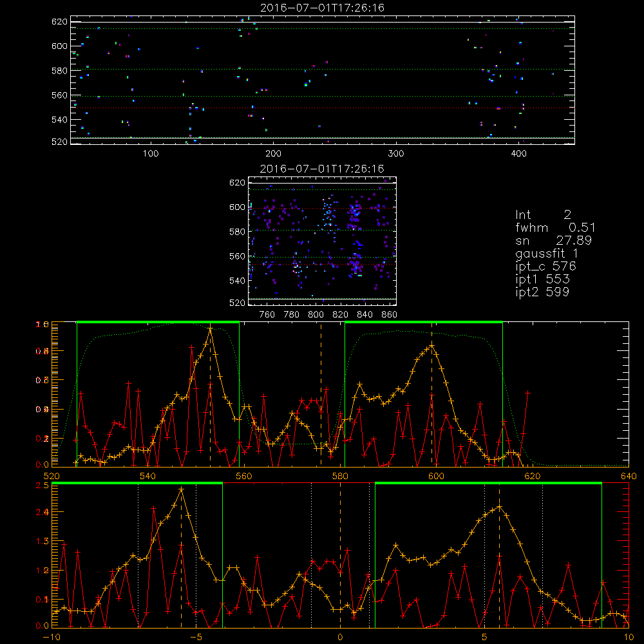Click x-axis label 640 of profile plot
644x644 pixels.
[629, 477]
